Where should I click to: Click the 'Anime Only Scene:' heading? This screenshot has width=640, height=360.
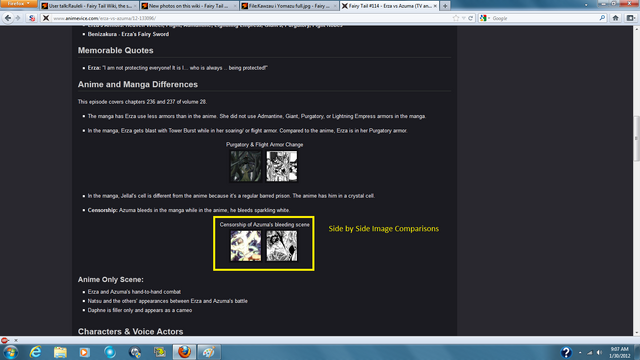111,280
